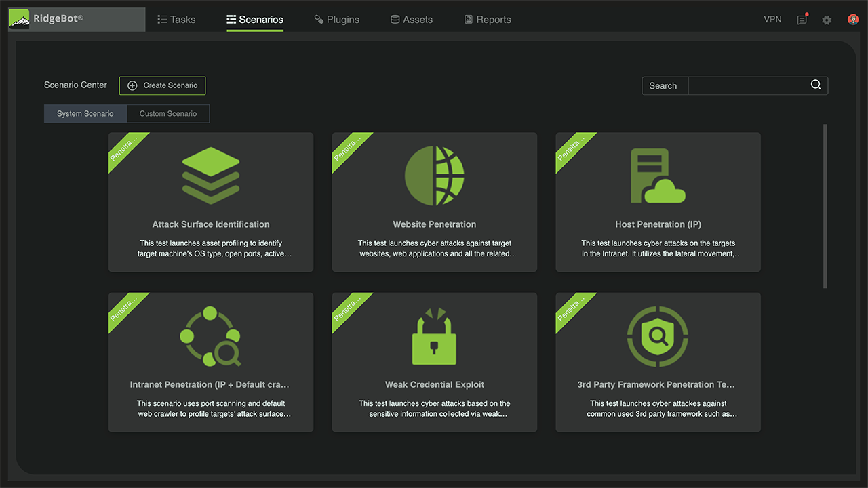Viewport: 868px width, 488px height.
Task: Select the Custom Scenario toggle
Action: [168, 114]
